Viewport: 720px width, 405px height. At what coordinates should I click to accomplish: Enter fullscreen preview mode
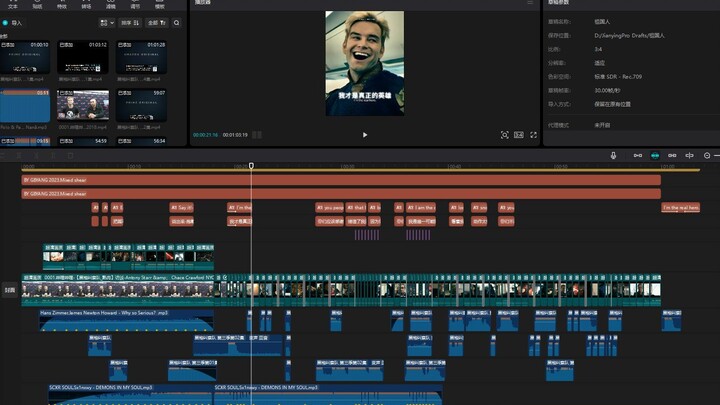pyautogui.click(x=533, y=135)
